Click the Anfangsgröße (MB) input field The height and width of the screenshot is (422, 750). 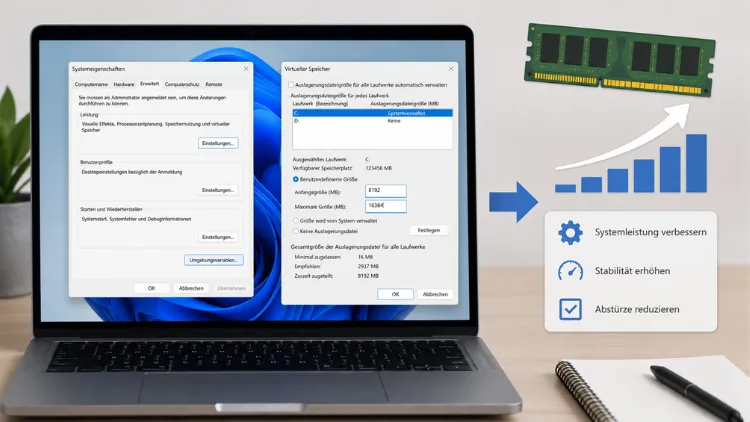[386, 190]
